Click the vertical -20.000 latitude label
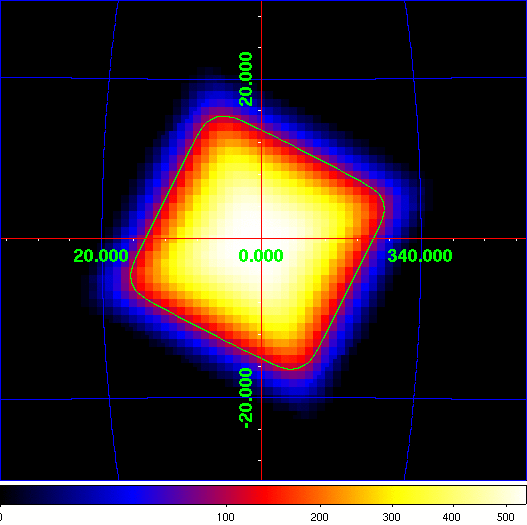This screenshot has width=527, height=525. pyautogui.click(x=246, y=398)
